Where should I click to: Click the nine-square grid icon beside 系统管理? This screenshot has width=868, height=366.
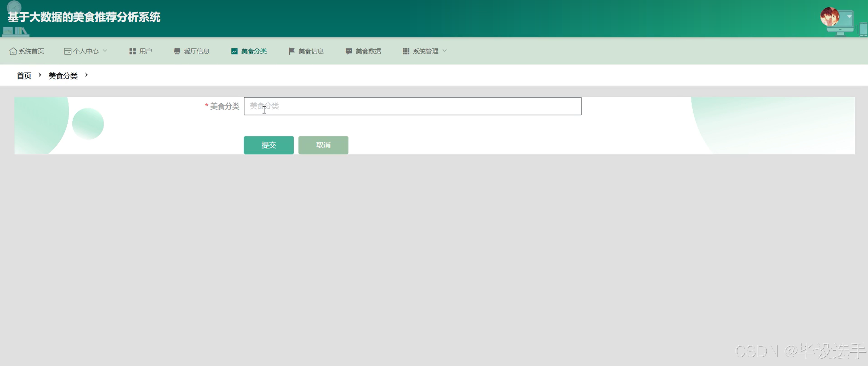[x=406, y=51]
